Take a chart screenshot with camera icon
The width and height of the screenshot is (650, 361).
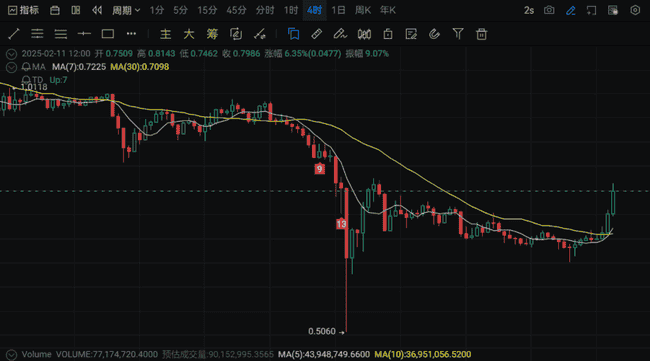549,10
